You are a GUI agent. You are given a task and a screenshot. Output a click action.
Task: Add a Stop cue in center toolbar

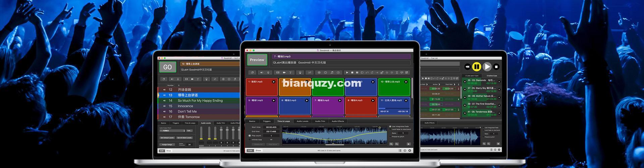click(x=352, y=73)
